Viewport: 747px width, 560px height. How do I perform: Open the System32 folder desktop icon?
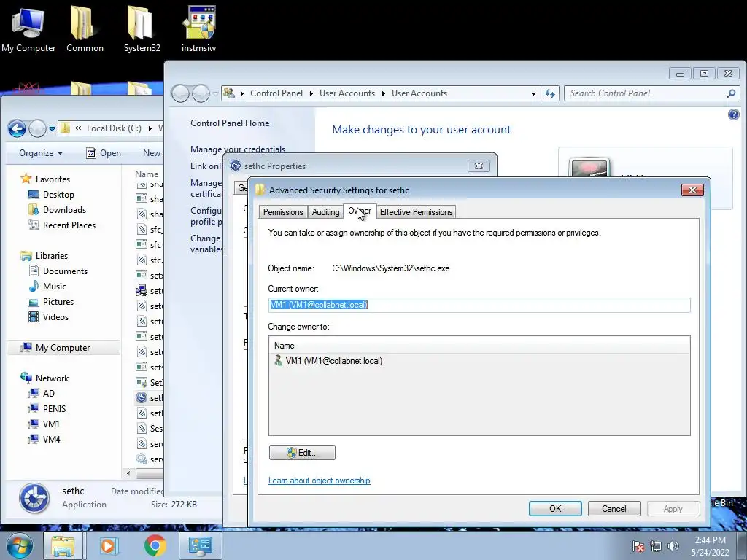tap(142, 29)
